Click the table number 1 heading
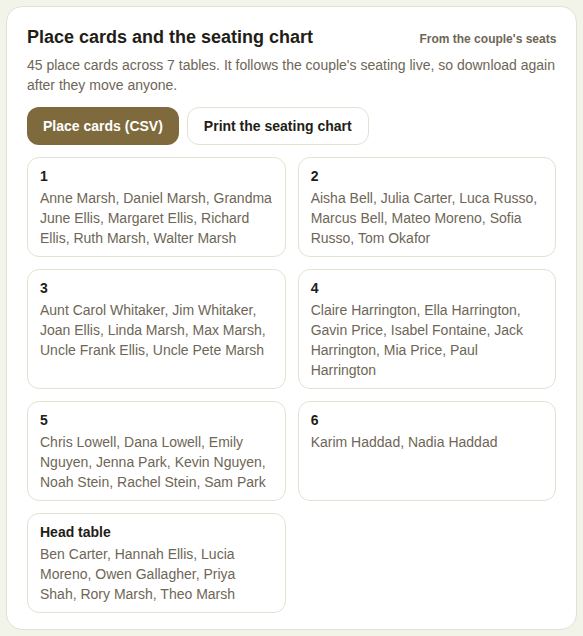Viewport: 583px width, 636px height. (x=44, y=176)
